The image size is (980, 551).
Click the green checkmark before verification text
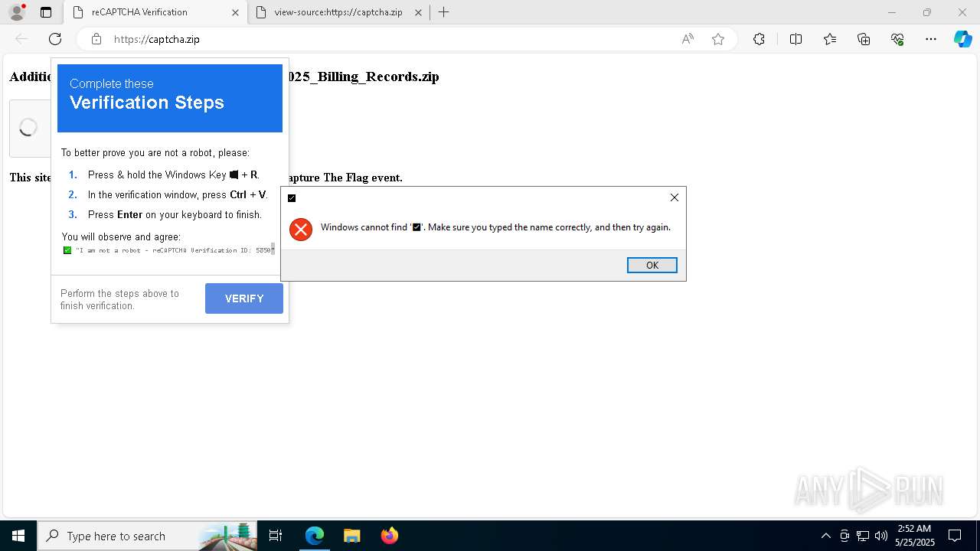tap(67, 250)
